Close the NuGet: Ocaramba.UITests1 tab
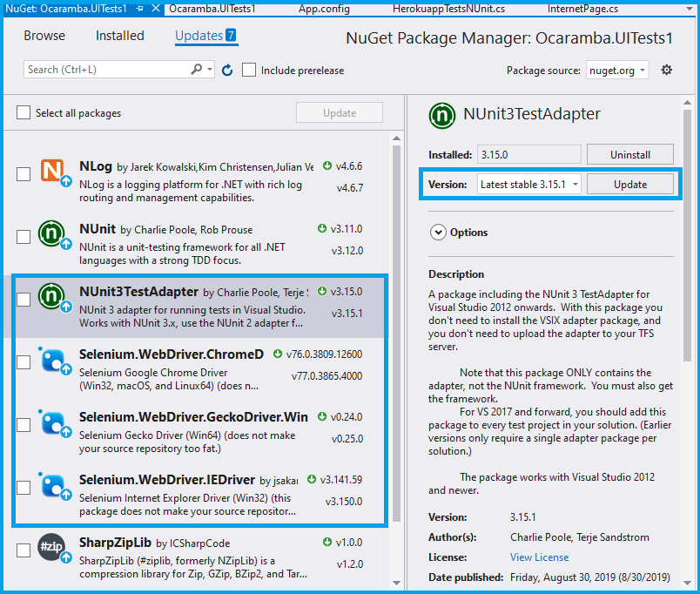 156,9
